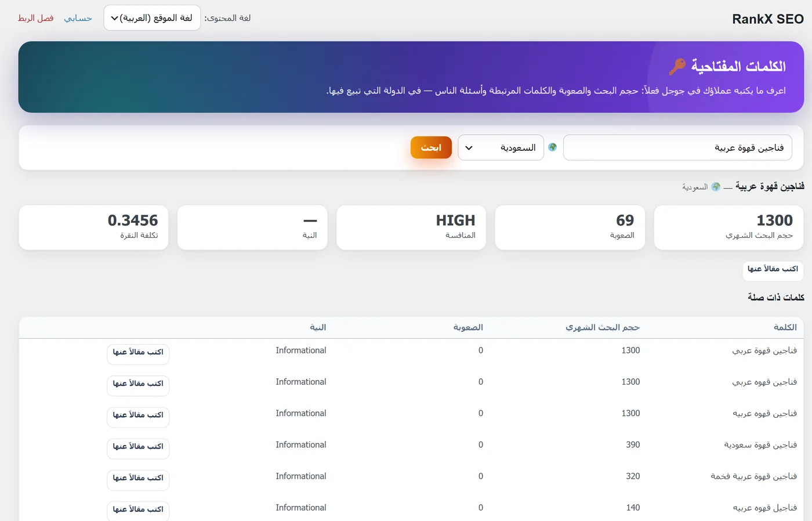Click the "320" search volume cell
Image resolution: width=812 pixels, height=521 pixels.
tap(633, 476)
